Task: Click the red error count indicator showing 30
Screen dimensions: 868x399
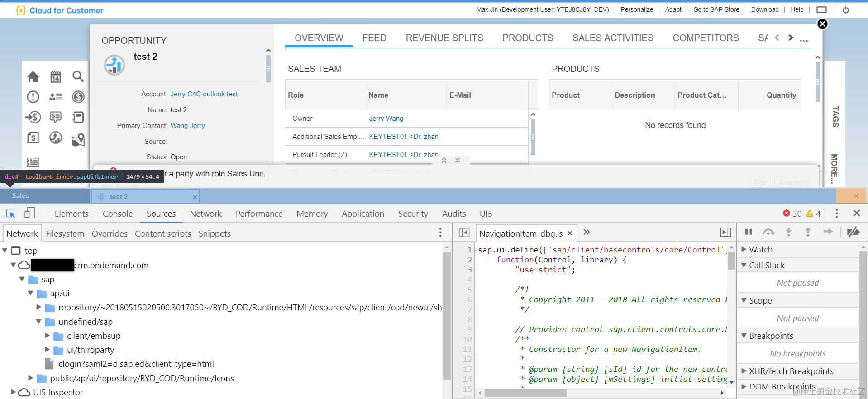Action: click(x=792, y=214)
